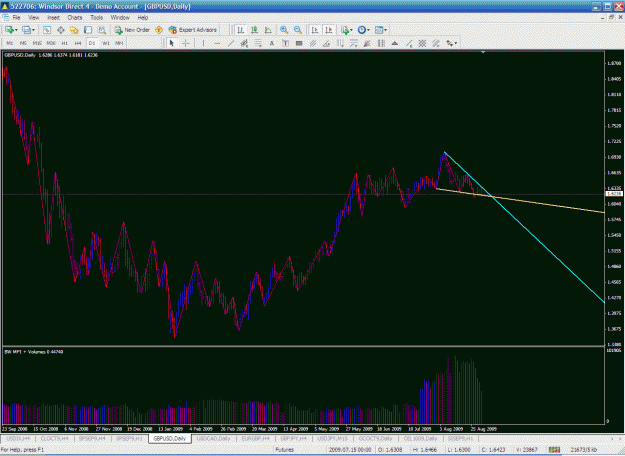The width and height of the screenshot is (625, 456).
Task: Select the crosshair tool
Action: (x=186, y=43)
